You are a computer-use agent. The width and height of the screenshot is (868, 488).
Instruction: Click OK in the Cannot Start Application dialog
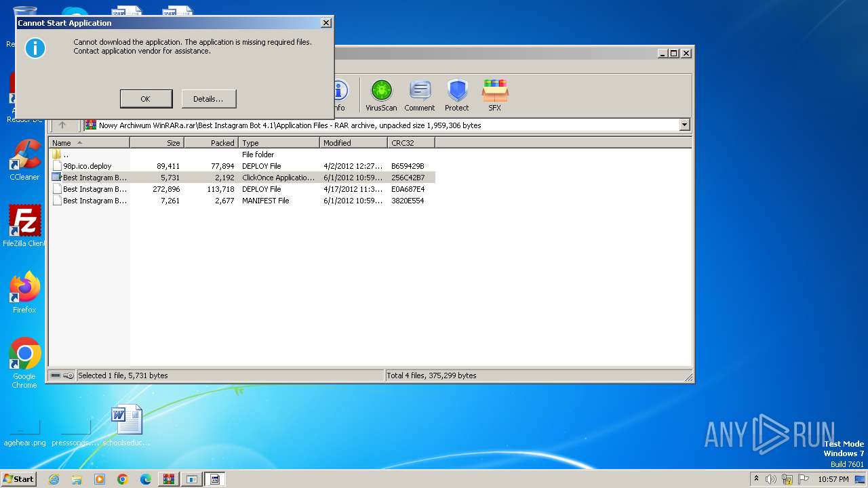146,99
